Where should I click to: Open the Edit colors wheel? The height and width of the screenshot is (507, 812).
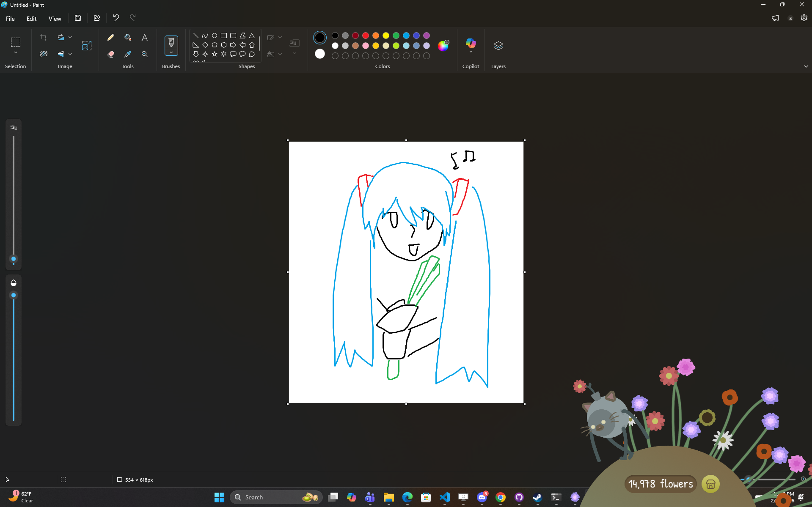[x=443, y=46]
